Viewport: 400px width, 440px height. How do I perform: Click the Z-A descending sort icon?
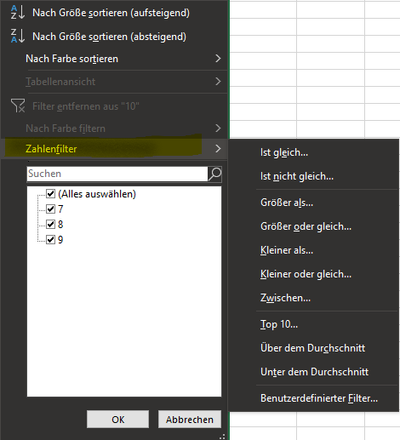coord(18,36)
